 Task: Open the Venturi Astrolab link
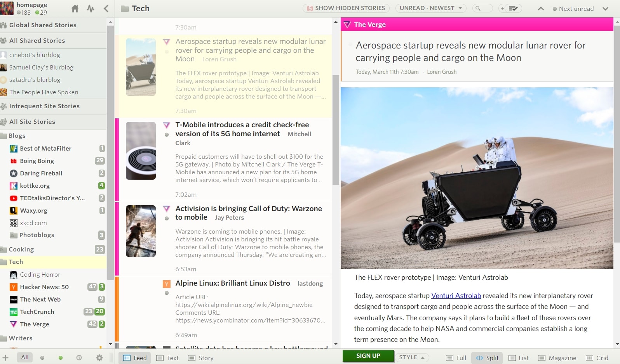[456, 296]
